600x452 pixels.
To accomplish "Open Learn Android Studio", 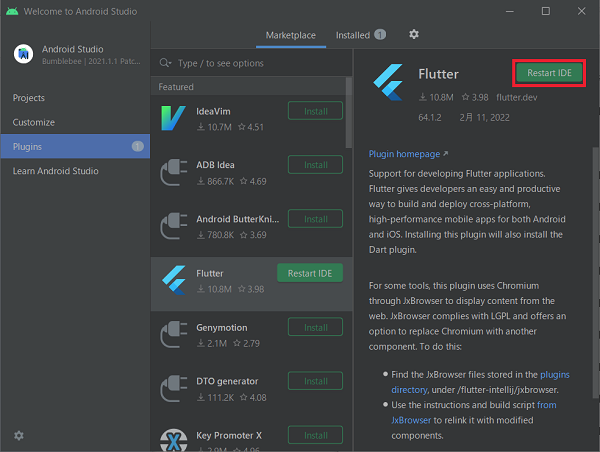I will (55, 171).
